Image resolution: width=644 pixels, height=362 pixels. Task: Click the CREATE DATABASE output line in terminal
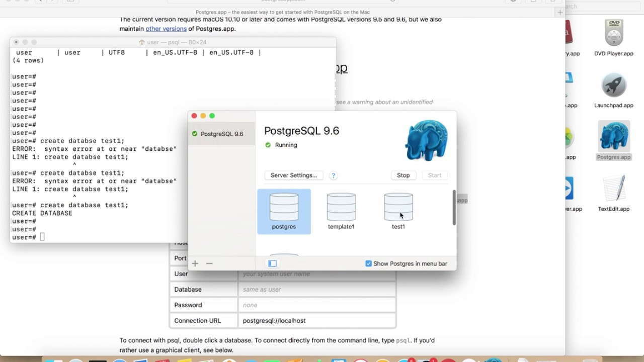(42, 213)
